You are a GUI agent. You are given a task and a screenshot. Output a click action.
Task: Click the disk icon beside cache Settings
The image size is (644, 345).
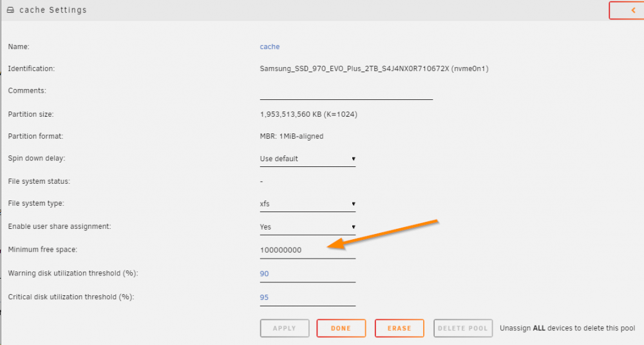(x=10, y=10)
